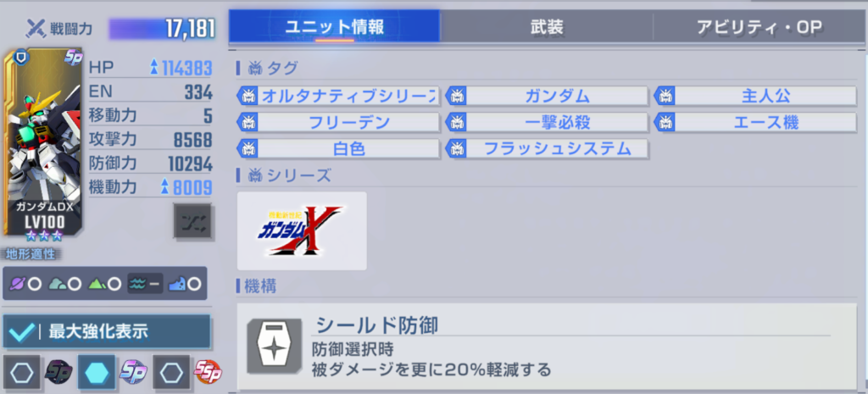Screen dimensions: 868x394
Task: Click the エース機 tag button
Action: [755, 122]
